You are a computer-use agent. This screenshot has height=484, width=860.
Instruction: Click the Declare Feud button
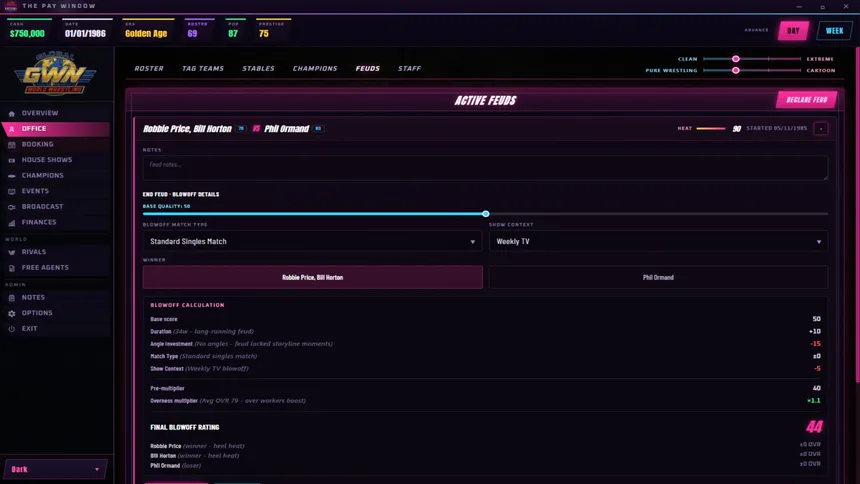806,100
